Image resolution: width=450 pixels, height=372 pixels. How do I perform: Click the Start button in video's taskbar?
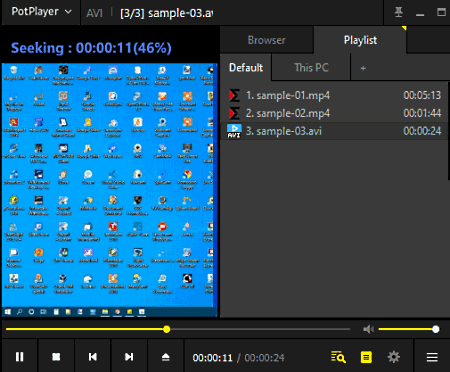pyautogui.click(x=8, y=312)
